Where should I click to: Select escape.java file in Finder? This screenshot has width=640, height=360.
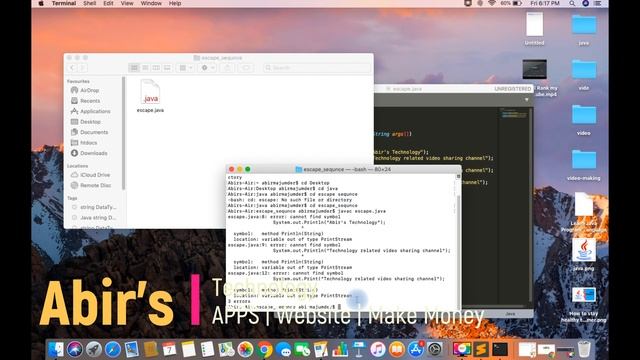coord(150,96)
